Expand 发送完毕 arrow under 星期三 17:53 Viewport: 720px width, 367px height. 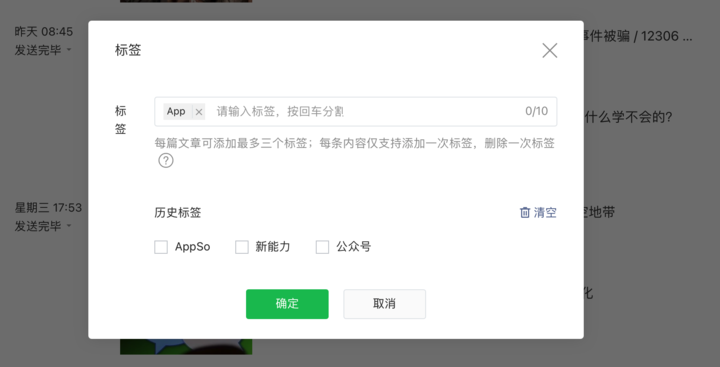(69, 226)
